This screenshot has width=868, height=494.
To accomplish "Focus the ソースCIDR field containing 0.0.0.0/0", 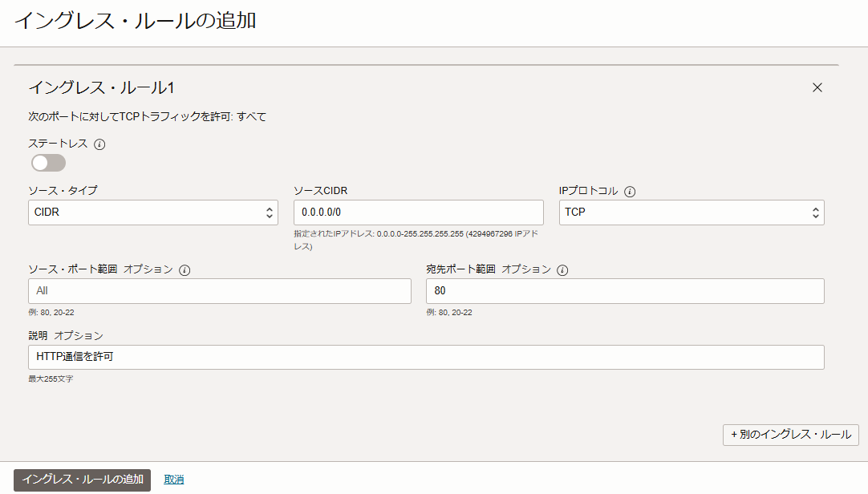I will tap(418, 213).
